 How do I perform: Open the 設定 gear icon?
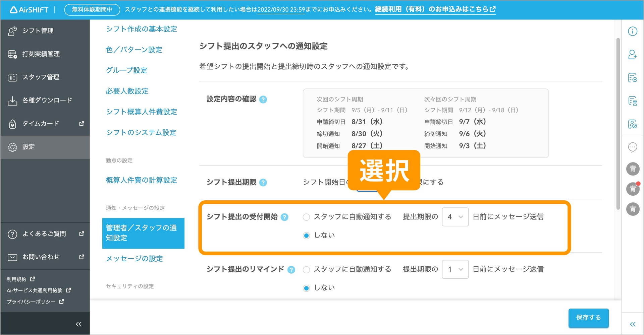pyautogui.click(x=12, y=147)
